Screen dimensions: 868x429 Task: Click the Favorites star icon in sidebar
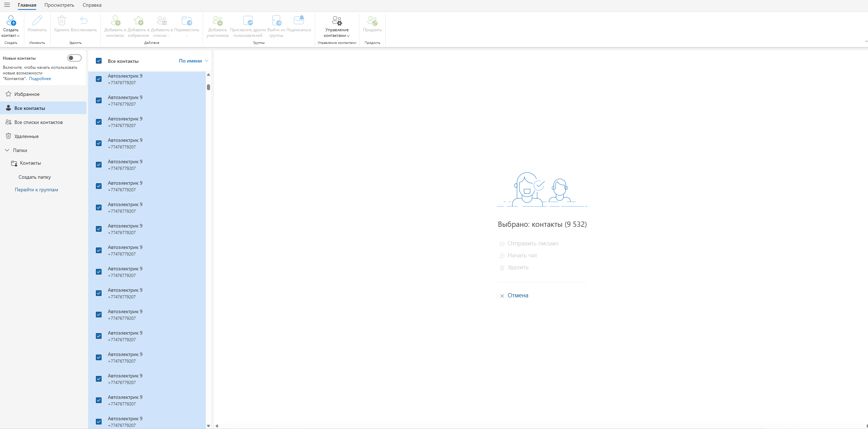pos(8,94)
